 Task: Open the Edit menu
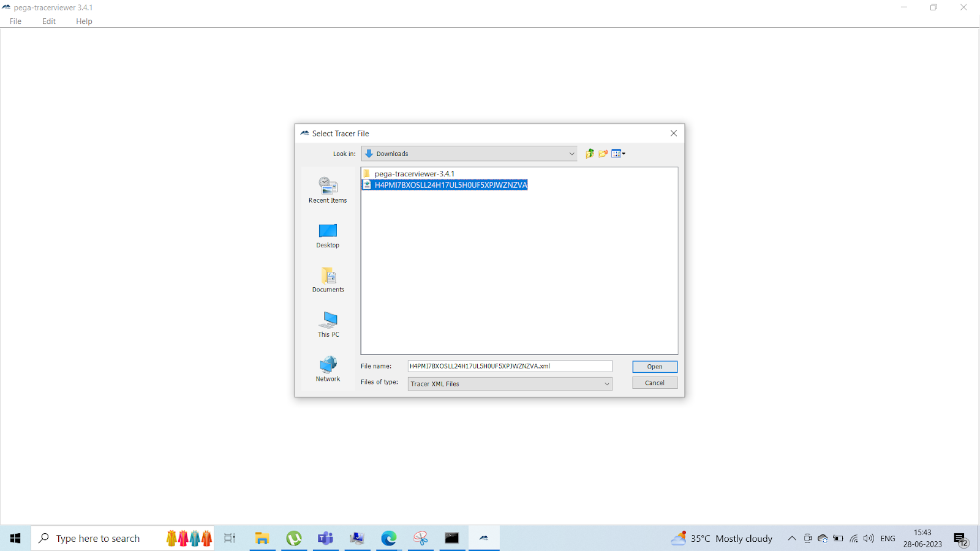49,21
